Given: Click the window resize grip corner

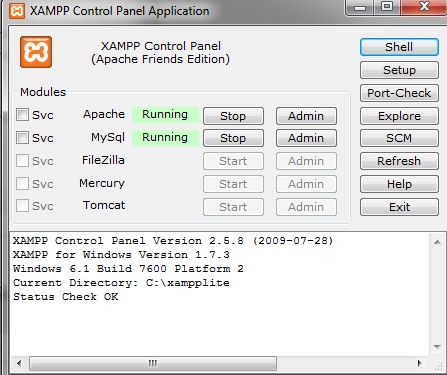Looking at the screenshot, I should pyautogui.click(x=438, y=366).
